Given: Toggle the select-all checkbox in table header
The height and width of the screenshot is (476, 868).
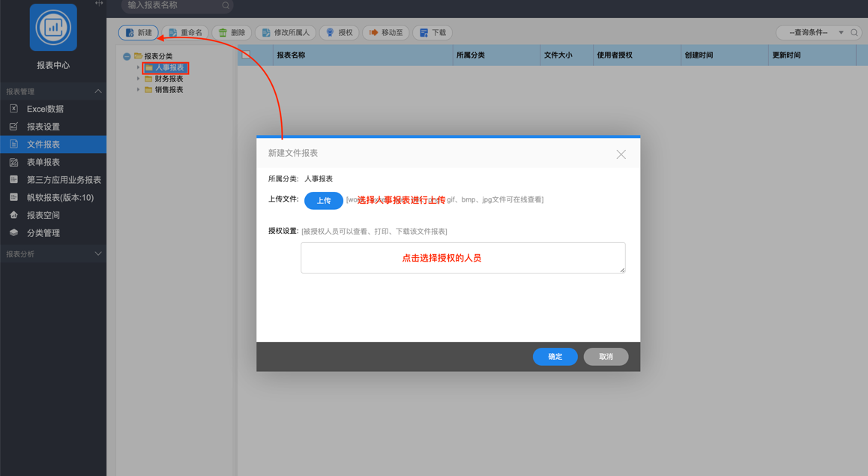Looking at the screenshot, I should pos(247,55).
